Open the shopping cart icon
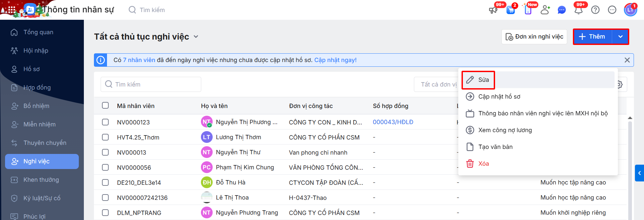Image resolution: width=644 pixels, height=220 pixels. pyautogui.click(x=511, y=10)
